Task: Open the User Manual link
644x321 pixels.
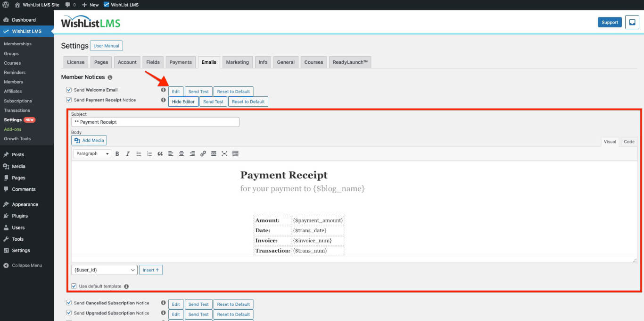Action: (106, 46)
